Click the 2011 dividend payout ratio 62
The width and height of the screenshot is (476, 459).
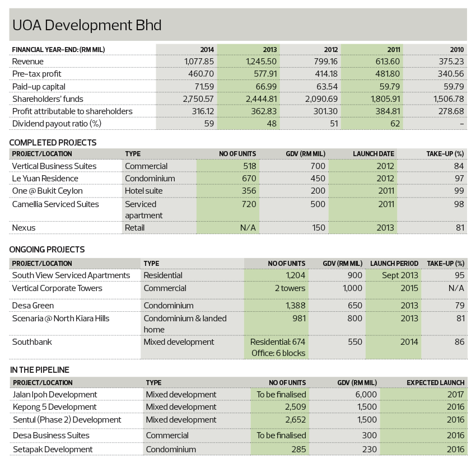[x=395, y=124]
